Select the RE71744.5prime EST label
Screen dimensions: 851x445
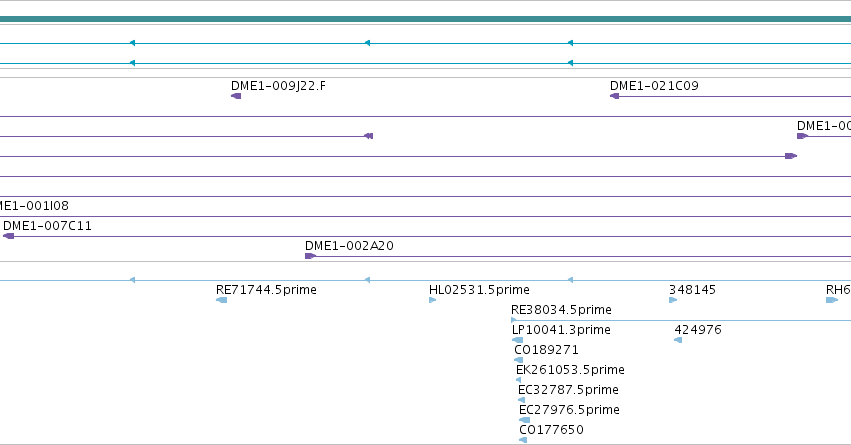tap(266, 290)
